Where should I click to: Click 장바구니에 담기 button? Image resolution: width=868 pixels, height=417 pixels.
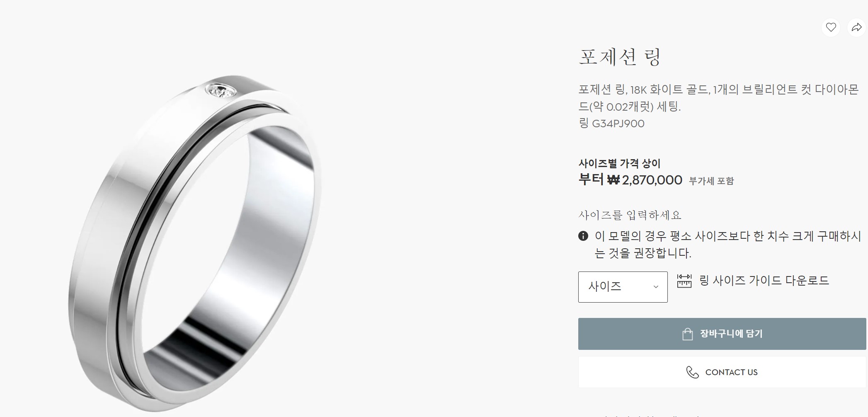click(x=722, y=334)
